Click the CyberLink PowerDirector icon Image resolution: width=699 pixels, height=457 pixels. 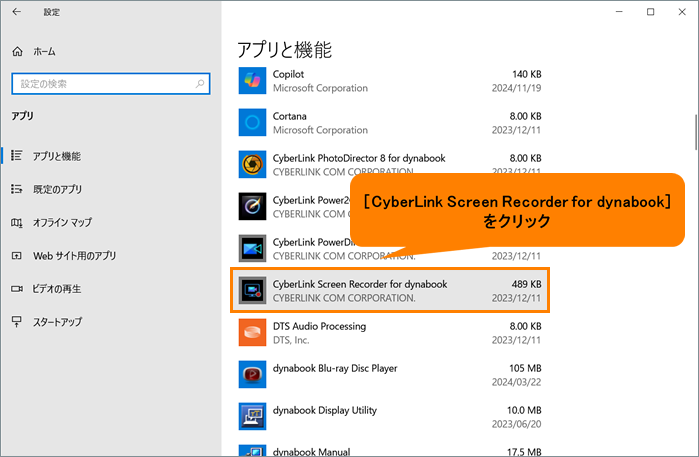click(x=252, y=248)
